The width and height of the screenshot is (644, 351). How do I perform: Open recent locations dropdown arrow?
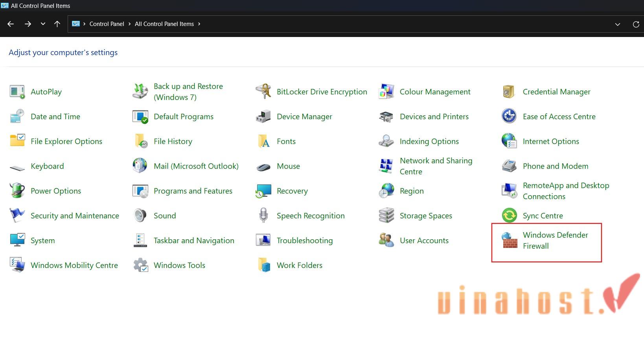coord(43,24)
